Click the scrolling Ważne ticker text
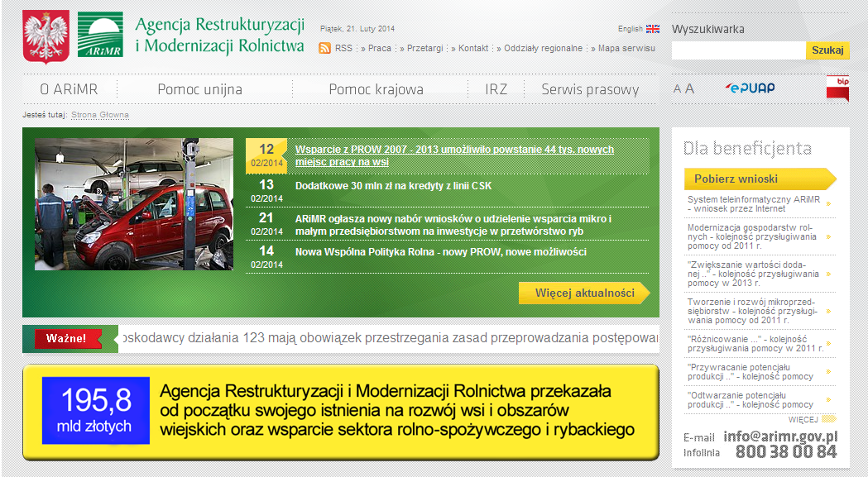The height and width of the screenshot is (477, 868). 389,339
